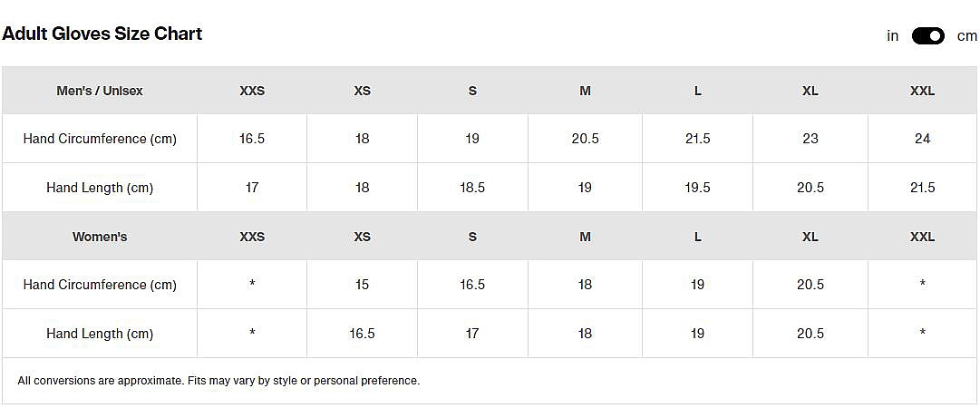This screenshot has width=980, height=408.
Task: Select the Men's / Unisex header cell
Action: (x=100, y=91)
